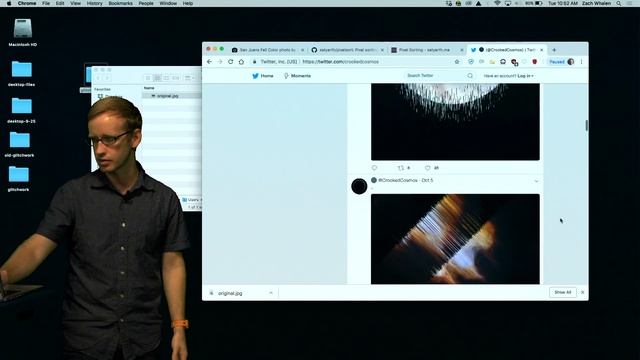Screen dimensions: 640x360
Task: Close the downloads bar
Action: 582,292
